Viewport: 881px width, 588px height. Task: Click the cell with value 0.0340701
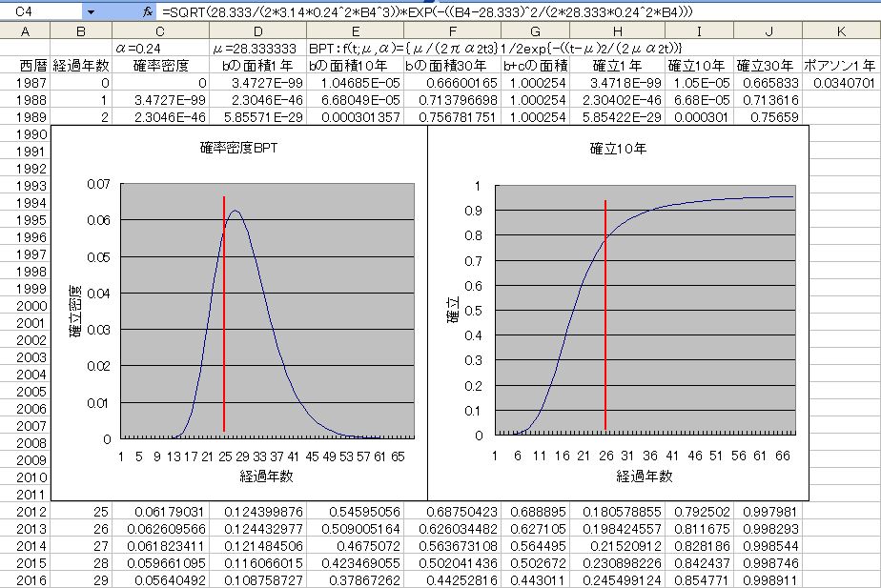[x=840, y=83]
